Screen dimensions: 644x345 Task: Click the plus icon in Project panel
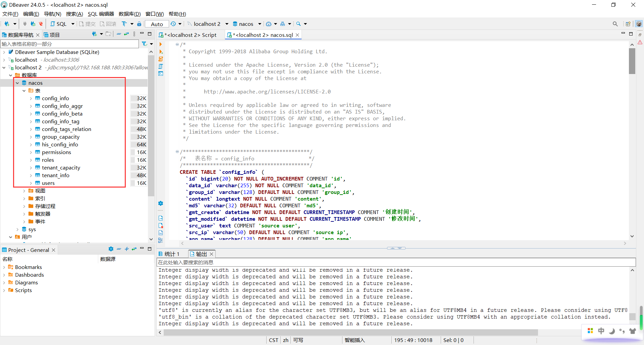point(126,249)
